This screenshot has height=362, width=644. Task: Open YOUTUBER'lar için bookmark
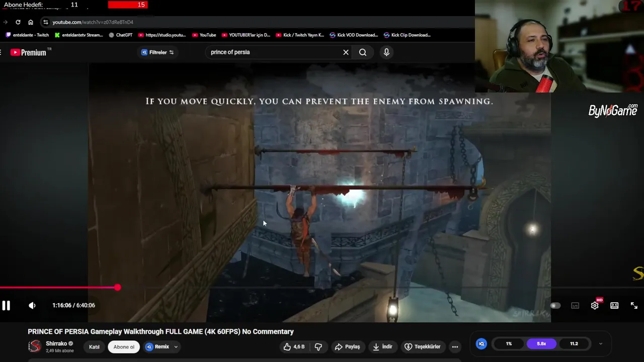(x=246, y=35)
